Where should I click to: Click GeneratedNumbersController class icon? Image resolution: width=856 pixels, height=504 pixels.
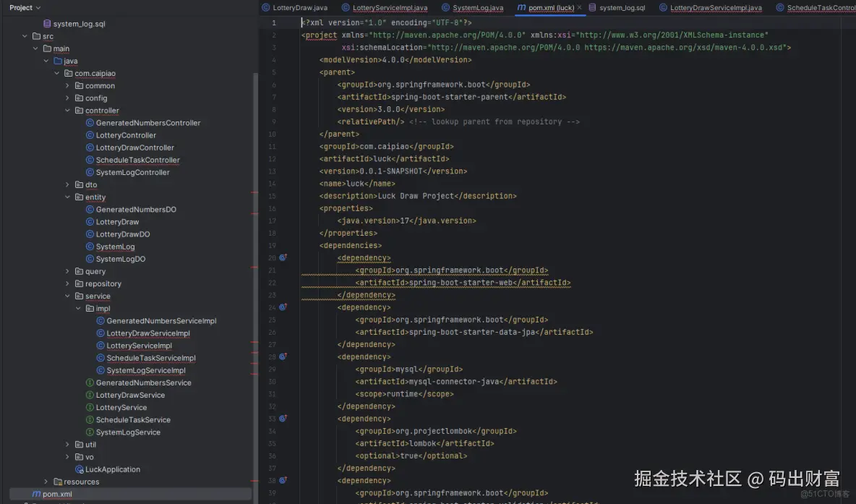pos(90,123)
